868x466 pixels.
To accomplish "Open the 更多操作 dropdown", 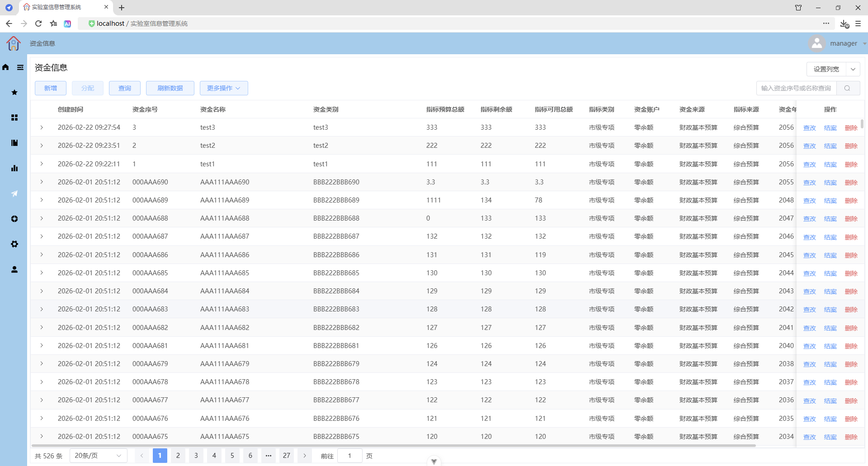I will pos(224,88).
